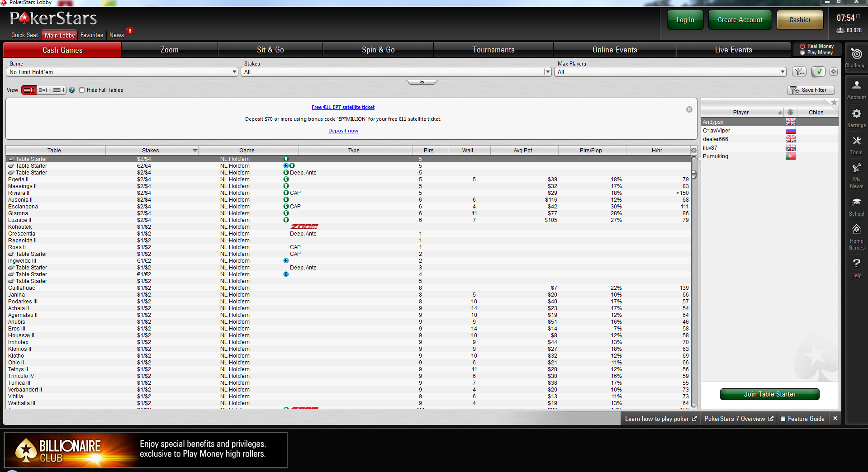Open the Cashier button
The image size is (868, 472).
800,20
